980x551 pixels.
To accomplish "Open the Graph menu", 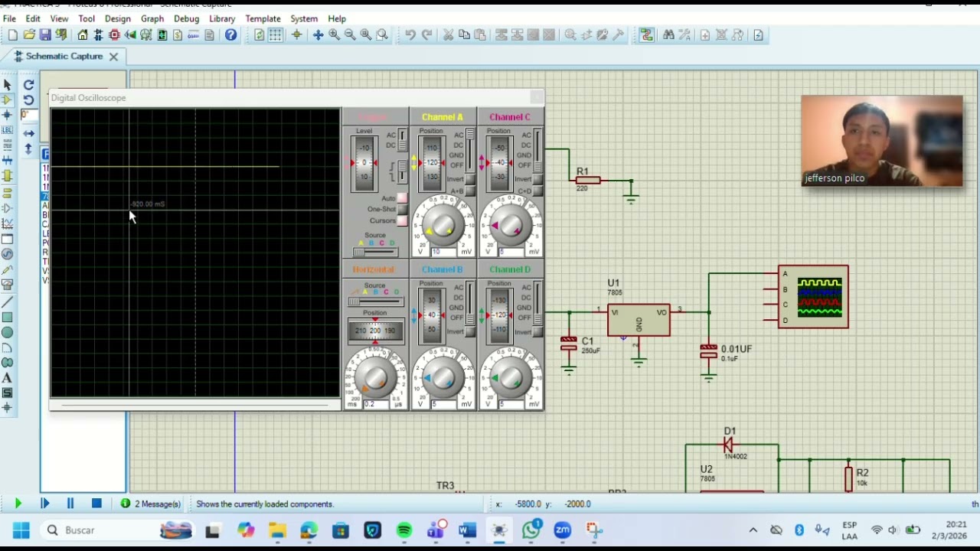I will click(x=152, y=18).
